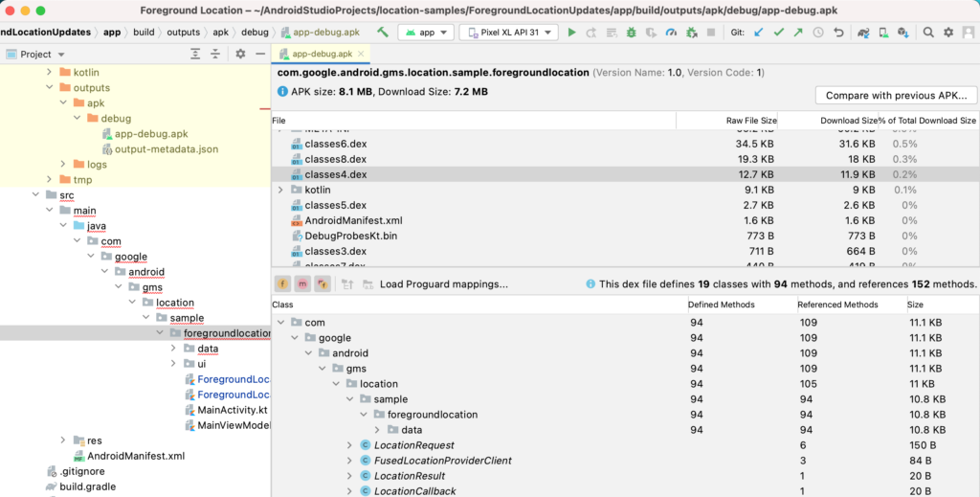The height and width of the screenshot is (497, 980).
Task: Collapse the outputs folder in Project tree
Action: (x=50, y=87)
